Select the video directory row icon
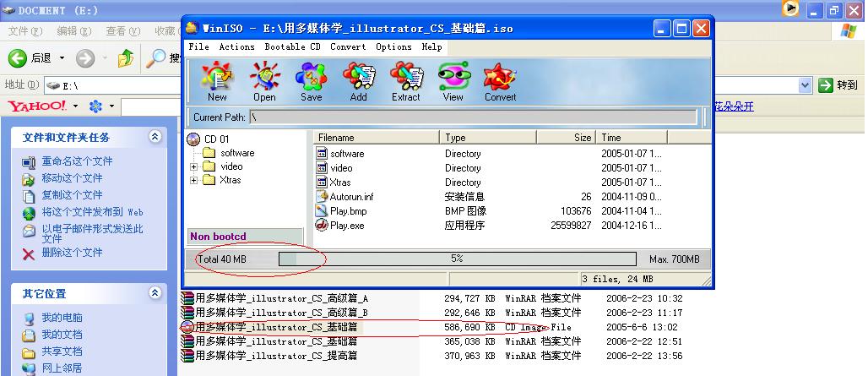This screenshot has width=868, height=376. tap(322, 168)
